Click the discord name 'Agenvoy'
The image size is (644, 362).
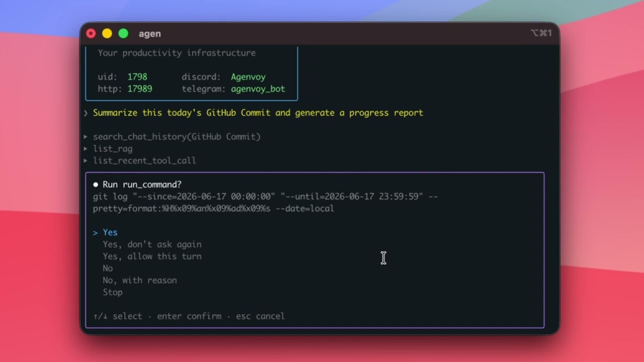[248, 77]
